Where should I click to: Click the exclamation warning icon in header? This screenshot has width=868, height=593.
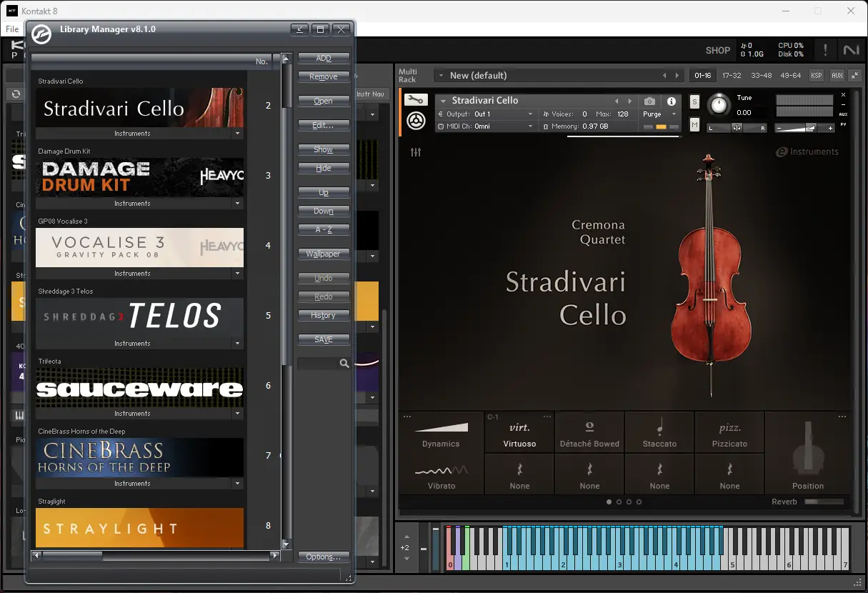tap(824, 50)
